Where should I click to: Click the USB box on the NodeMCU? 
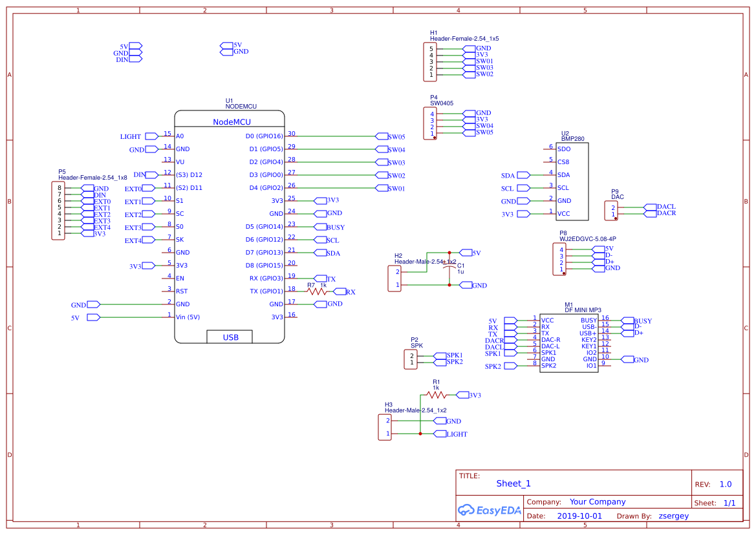(x=230, y=337)
